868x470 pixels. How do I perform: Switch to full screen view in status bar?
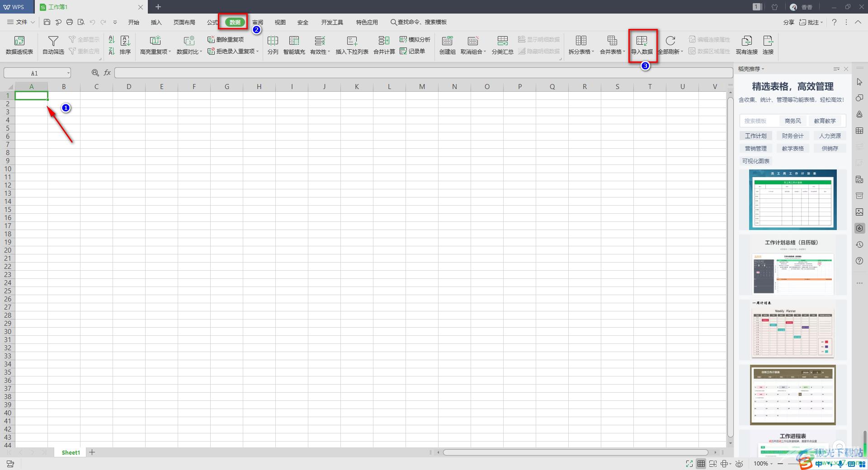[689, 464]
